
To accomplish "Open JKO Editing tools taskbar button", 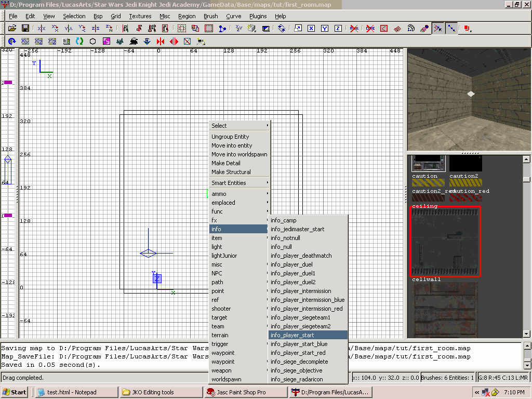I will [x=162, y=392].
